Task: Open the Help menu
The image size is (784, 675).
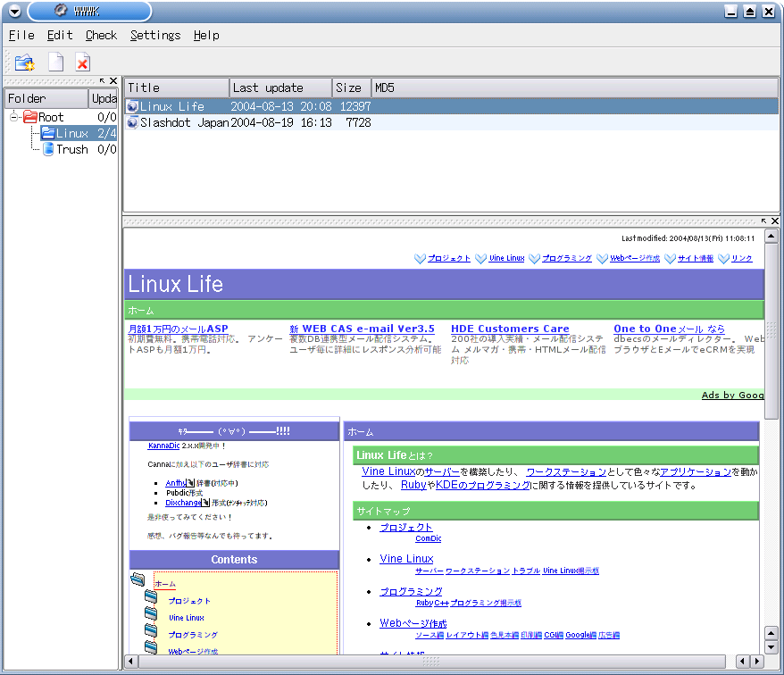Action: (x=206, y=36)
